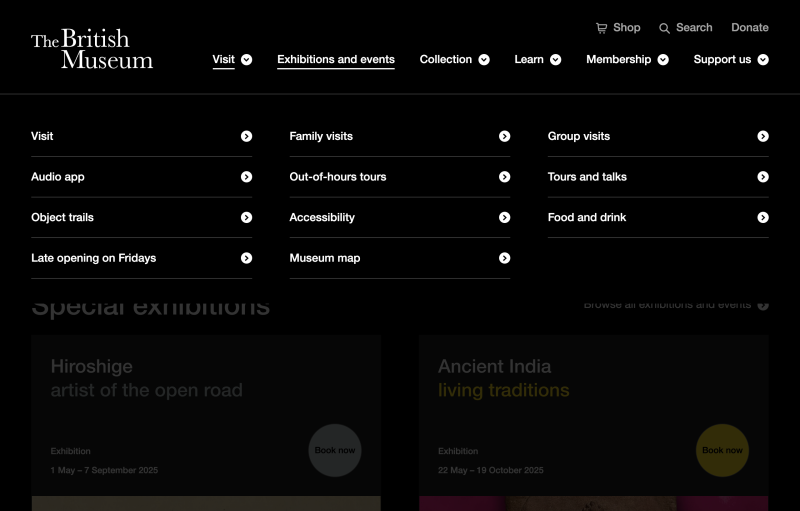Click the shopping cart icon
Viewport: 800px width, 511px height.
coord(602,28)
